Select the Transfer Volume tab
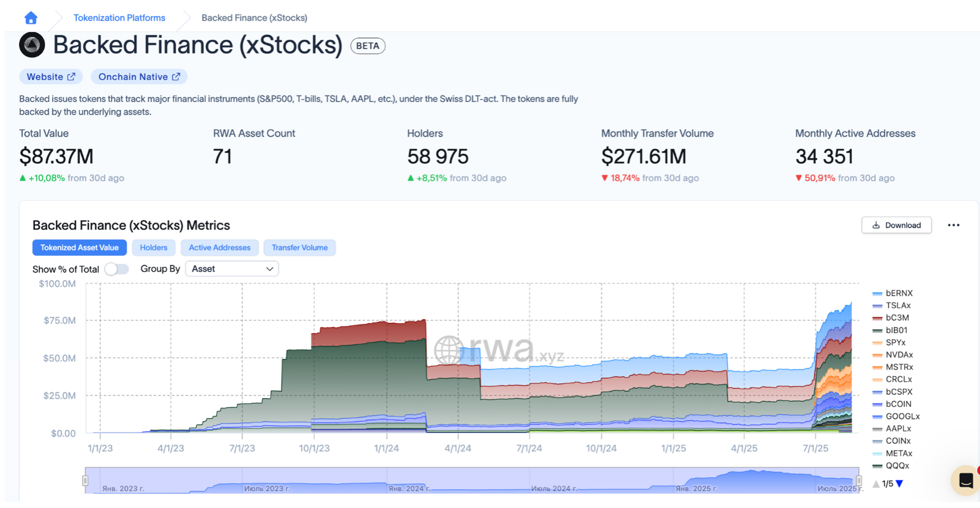 pos(300,248)
